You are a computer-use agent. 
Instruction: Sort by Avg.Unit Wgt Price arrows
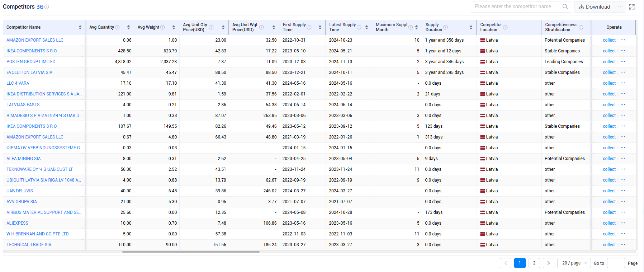click(274, 27)
